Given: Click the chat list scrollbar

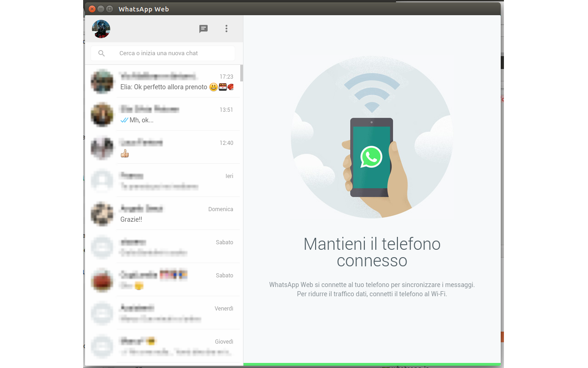Looking at the screenshot, I should coord(242,73).
